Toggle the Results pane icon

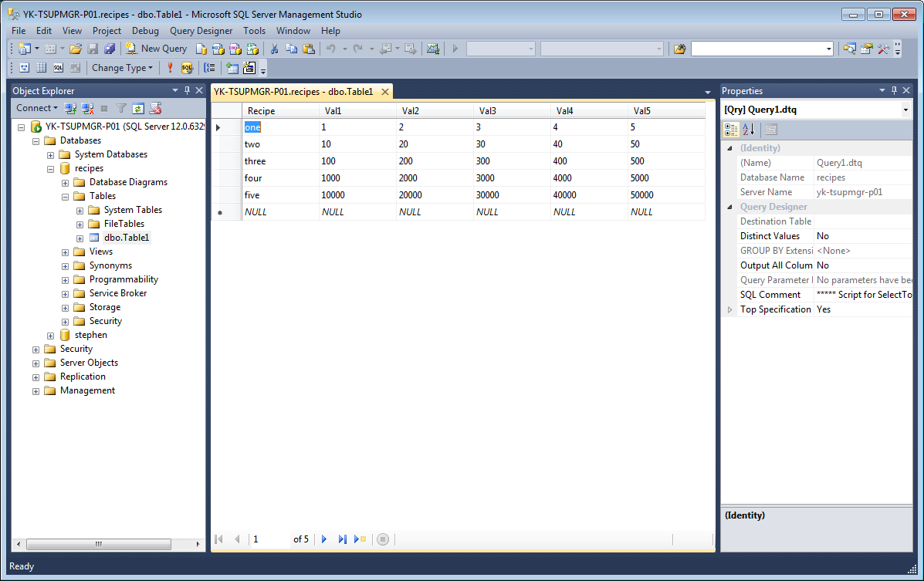tap(76, 68)
